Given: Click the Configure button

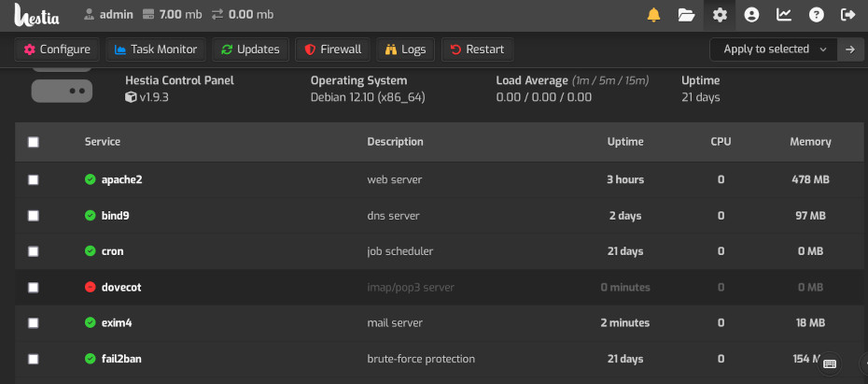Looking at the screenshot, I should point(57,50).
